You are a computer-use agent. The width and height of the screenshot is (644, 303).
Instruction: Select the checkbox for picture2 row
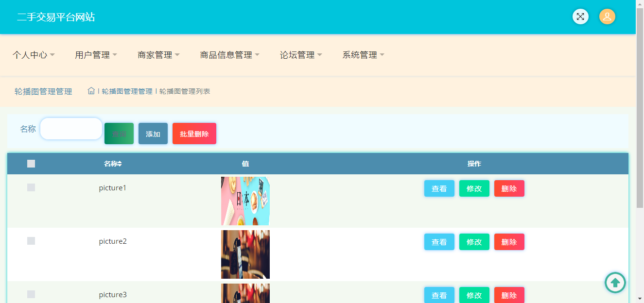coord(31,241)
